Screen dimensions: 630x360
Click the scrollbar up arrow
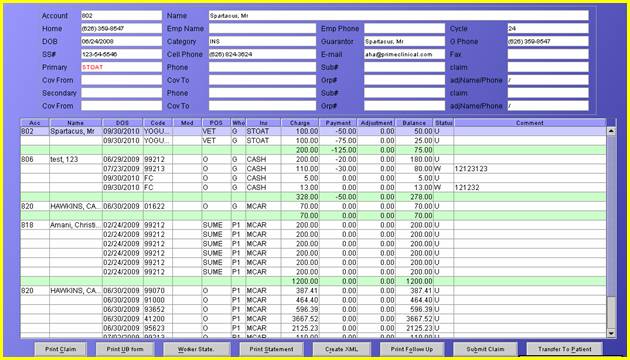(x=611, y=131)
